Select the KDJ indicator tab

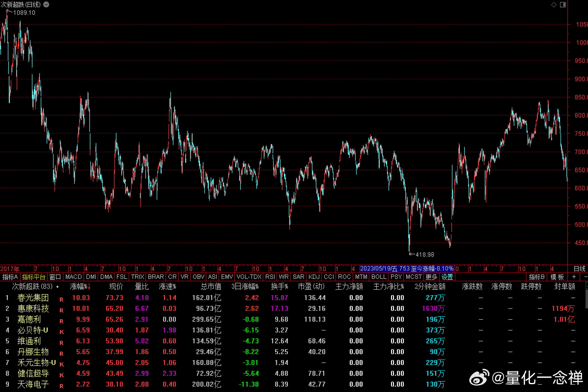click(314, 277)
